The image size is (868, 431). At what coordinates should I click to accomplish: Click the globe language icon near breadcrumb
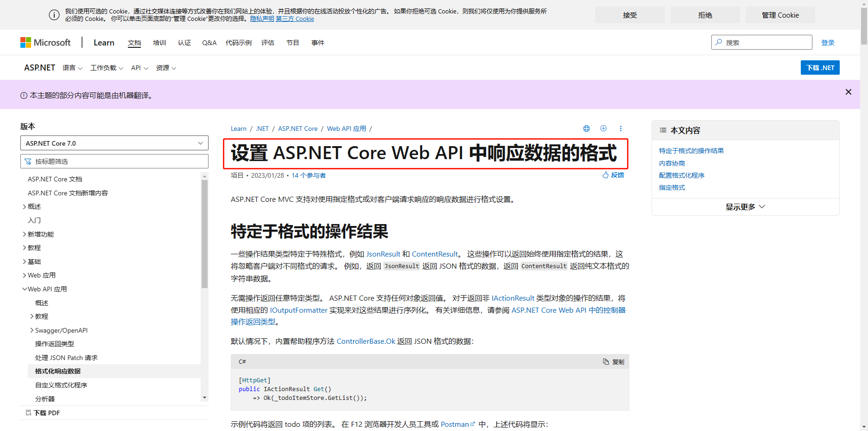586,129
